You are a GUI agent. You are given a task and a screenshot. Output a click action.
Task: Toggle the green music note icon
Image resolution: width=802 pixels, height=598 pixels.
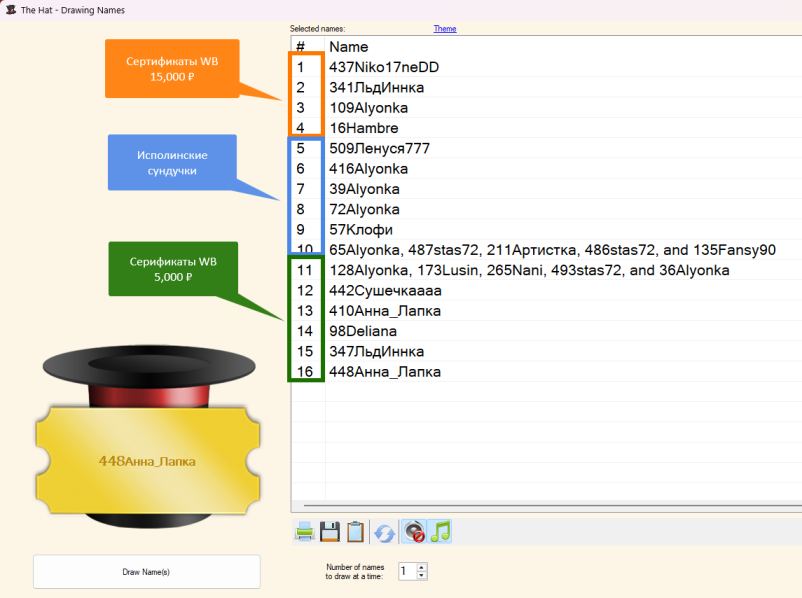440,532
